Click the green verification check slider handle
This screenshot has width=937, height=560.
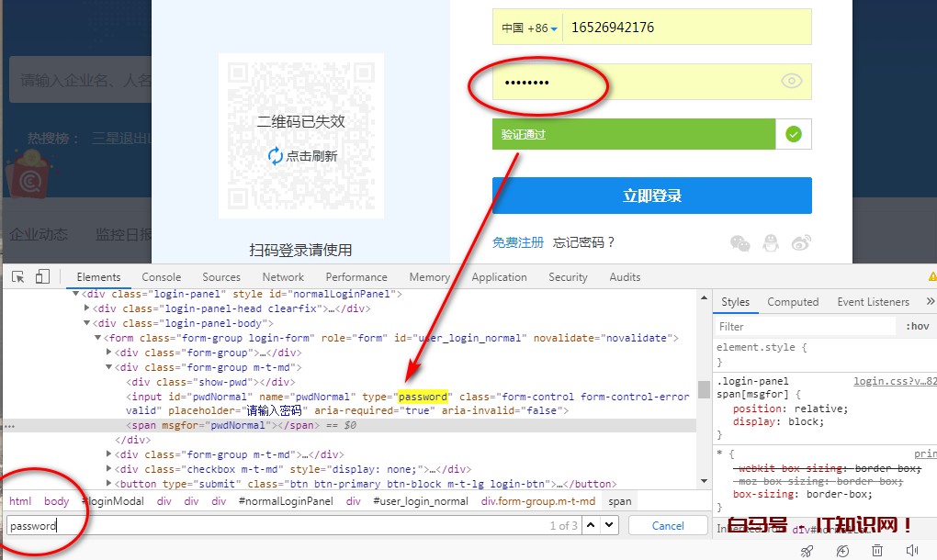[794, 134]
